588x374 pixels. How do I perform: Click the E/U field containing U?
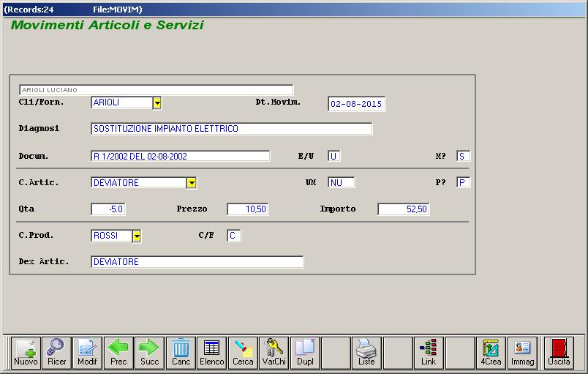pos(333,156)
